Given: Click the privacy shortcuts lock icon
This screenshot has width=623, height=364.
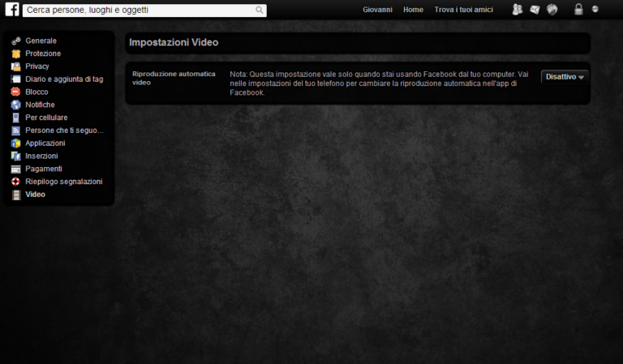Looking at the screenshot, I should (x=578, y=10).
